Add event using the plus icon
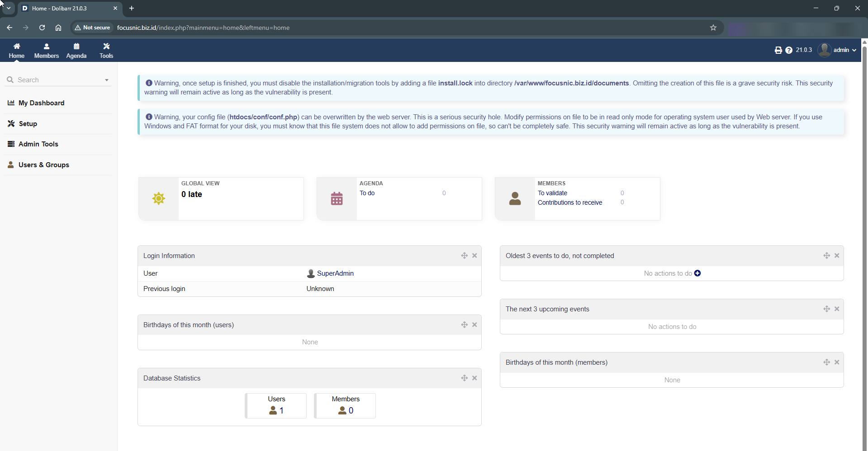Screen dimensions: 868x451 click(x=697, y=273)
